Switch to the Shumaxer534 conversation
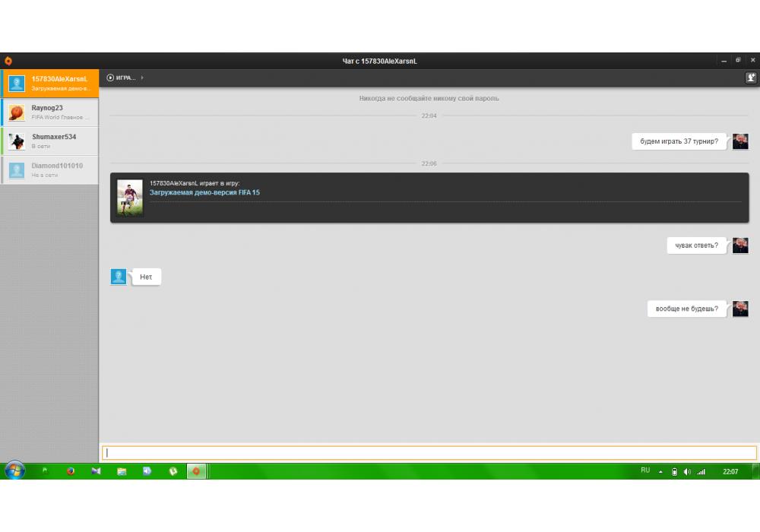 pos(49,141)
